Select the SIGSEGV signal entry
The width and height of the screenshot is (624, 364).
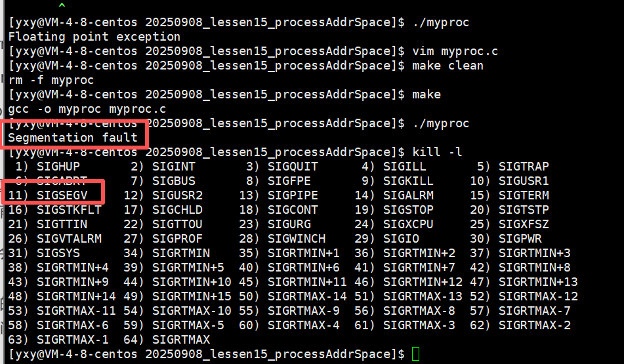point(47,195)
